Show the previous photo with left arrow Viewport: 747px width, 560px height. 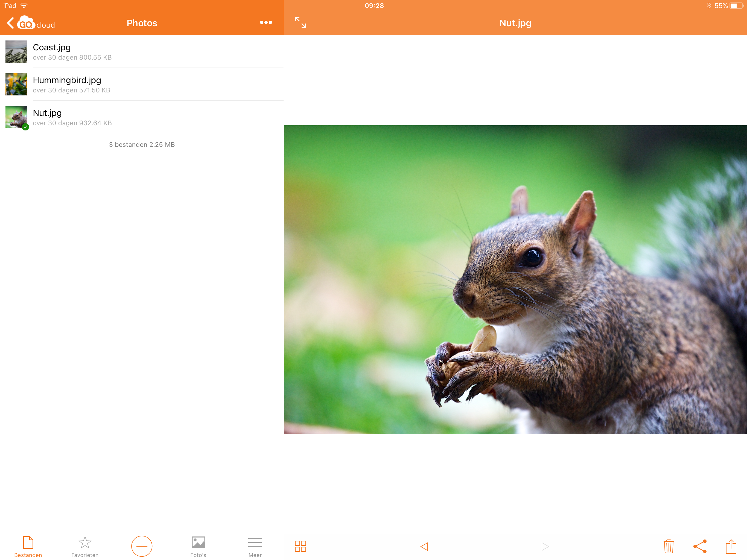pos(424,547)
